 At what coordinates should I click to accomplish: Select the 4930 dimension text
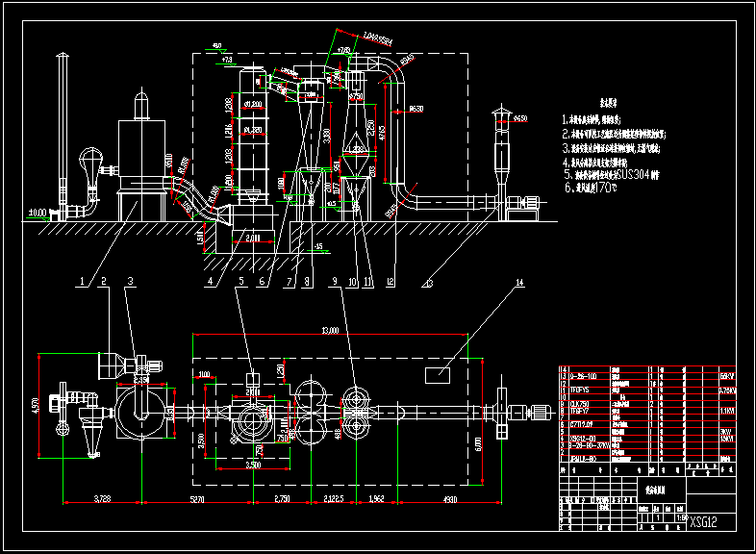pyautogui.click(x=450, y=499)
